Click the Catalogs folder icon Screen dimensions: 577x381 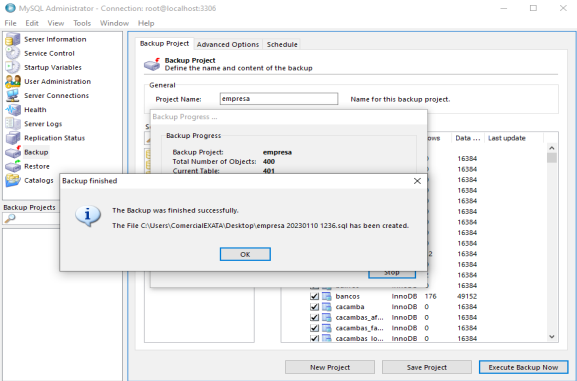[13, 180]
